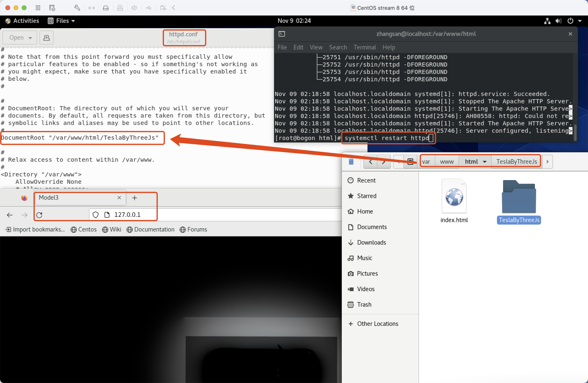Open the Files application menu
The width and height of the screenshot is (588, 383).
tap(61, 21)
